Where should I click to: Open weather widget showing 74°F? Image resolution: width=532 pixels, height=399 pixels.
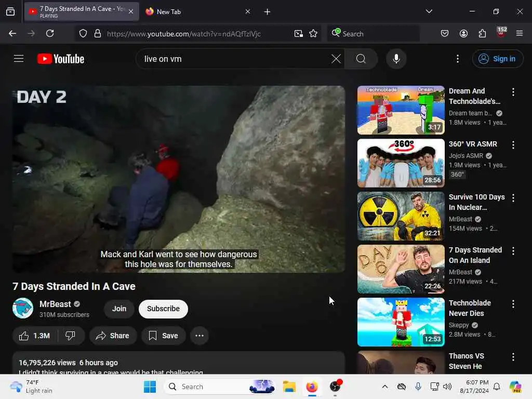31,387
